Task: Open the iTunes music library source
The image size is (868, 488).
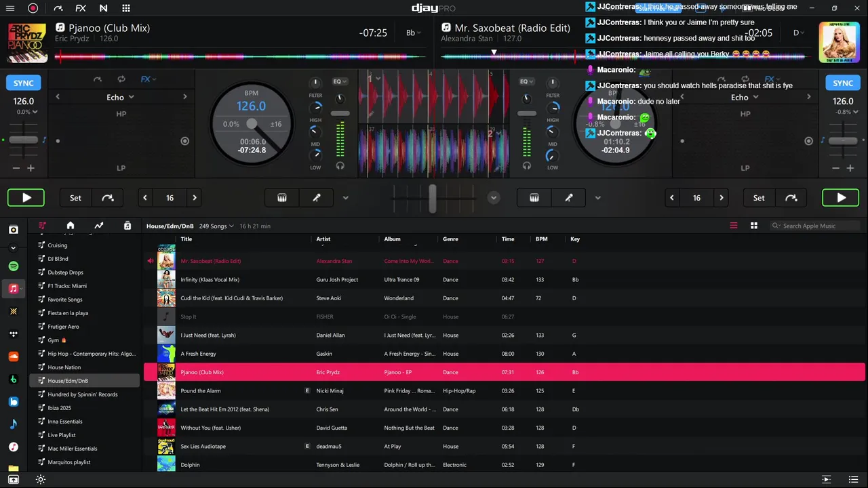Action: [x=14, y=447]
